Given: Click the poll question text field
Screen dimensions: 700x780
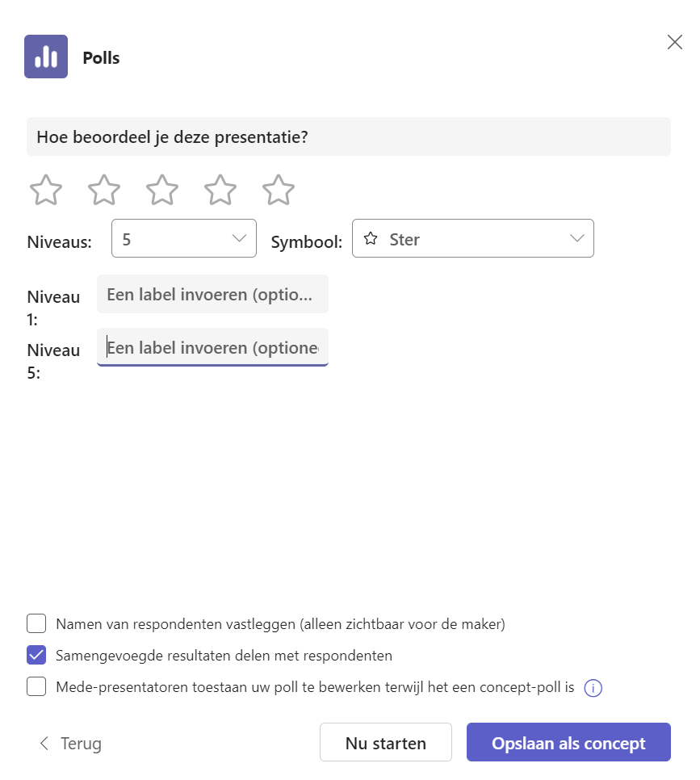Looking at the screenshot, I should [x=349, y=136].
